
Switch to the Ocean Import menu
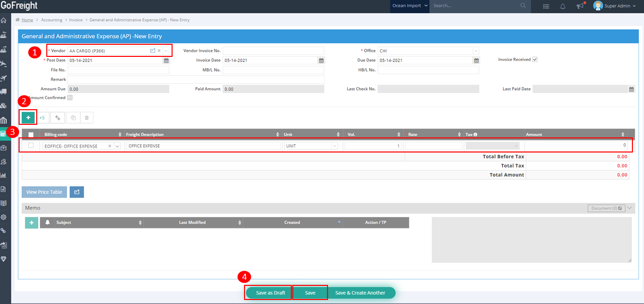coord(409,6)
